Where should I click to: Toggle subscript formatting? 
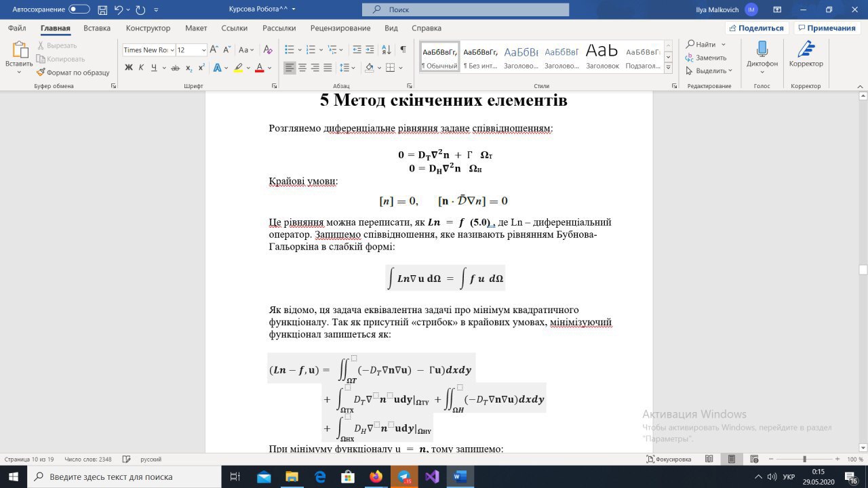(189, 68)
